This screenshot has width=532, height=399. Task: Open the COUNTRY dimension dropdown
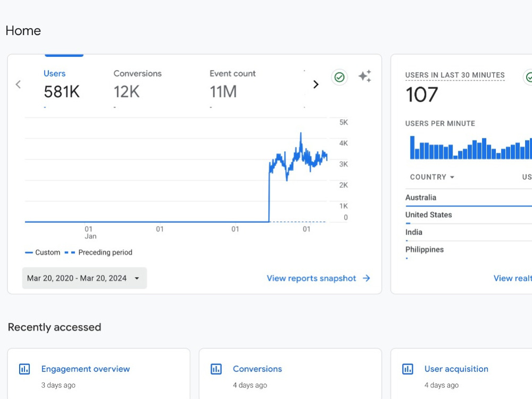pos(432,177)
